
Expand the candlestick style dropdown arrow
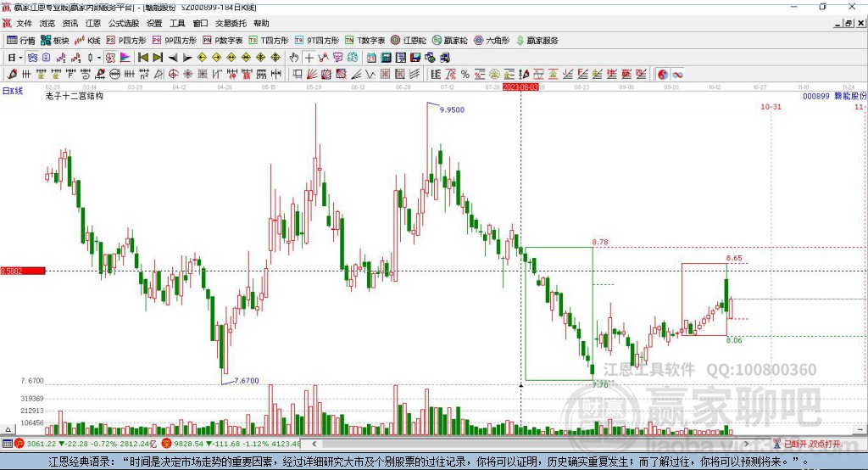point(99,58)
